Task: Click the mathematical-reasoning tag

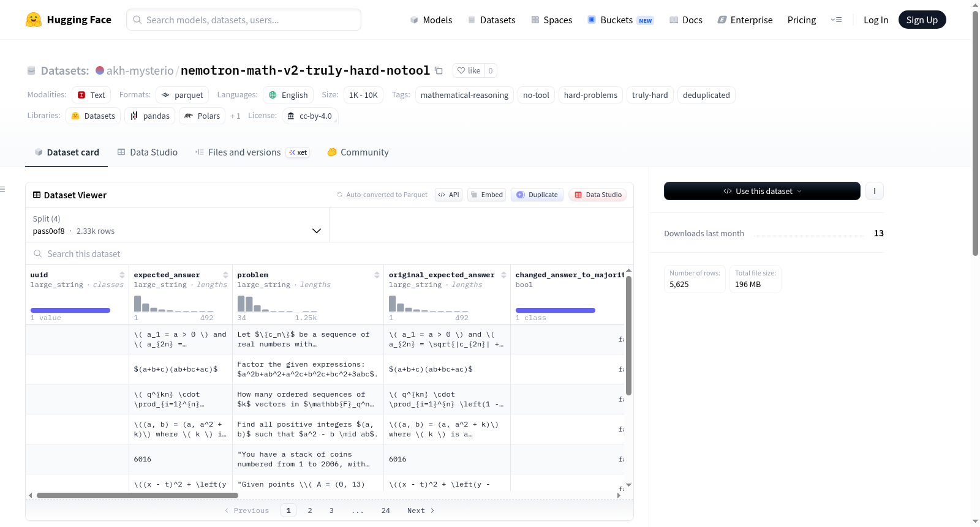Action: [x=464, y=95]
